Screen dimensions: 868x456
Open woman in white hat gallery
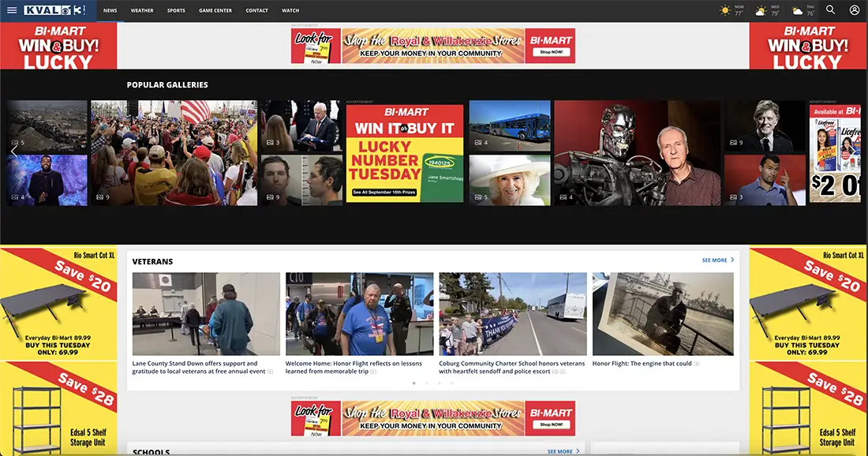[509, 181]
